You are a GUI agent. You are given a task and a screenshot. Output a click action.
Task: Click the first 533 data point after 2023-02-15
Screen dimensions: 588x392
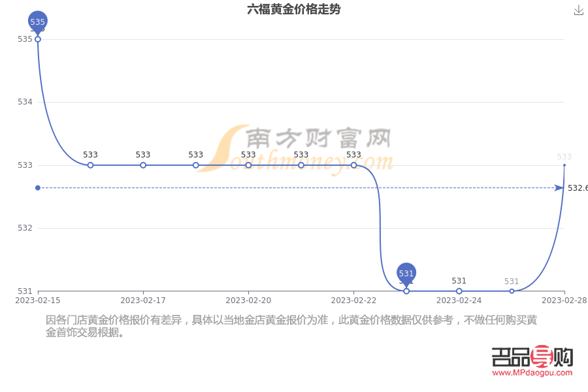(90, 165)
